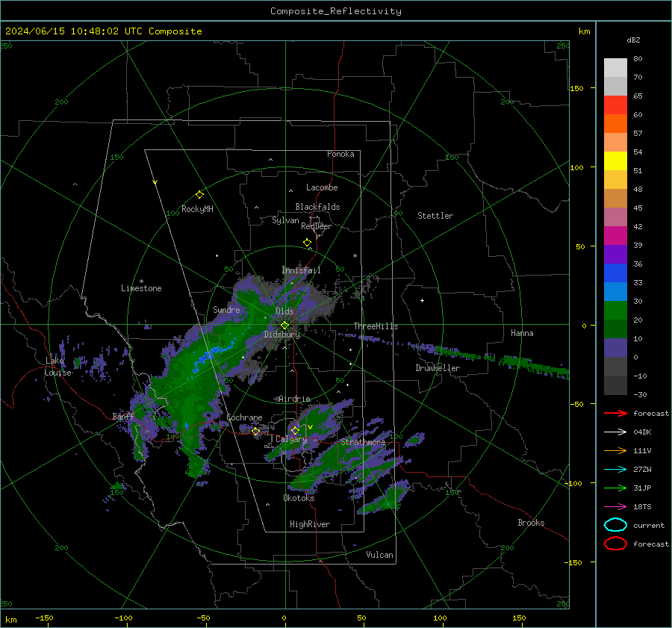
Task: Click the red forecast arrow in legend
Action: tap(615, 413)
